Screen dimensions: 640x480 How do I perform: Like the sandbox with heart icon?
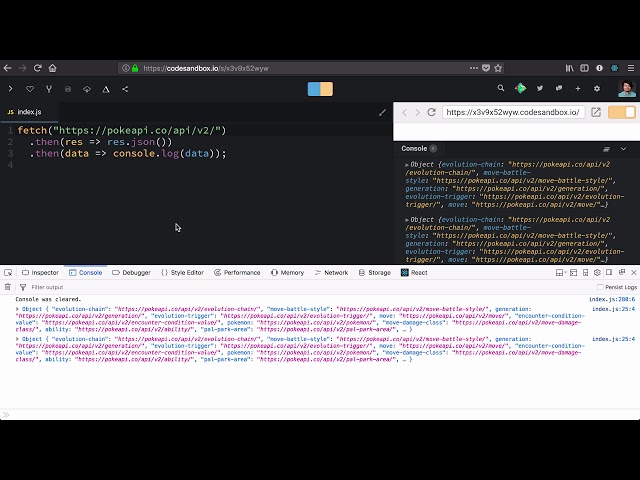tap(30, 89)
